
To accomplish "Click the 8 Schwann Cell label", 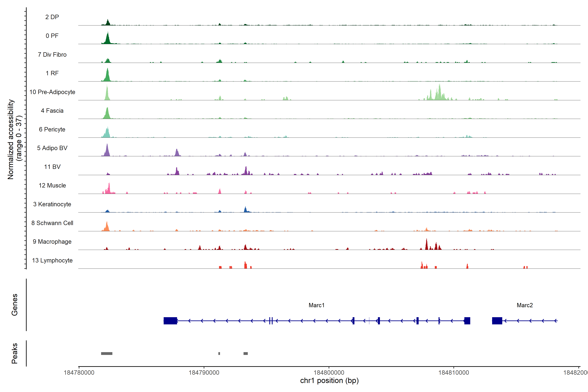I will click(52, 223).
